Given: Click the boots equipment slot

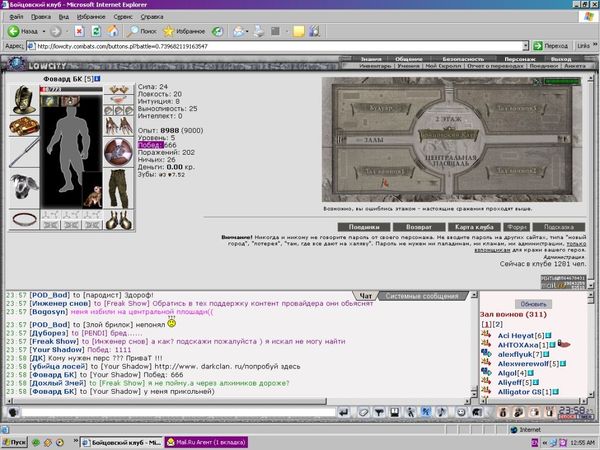Looking at the screenshot, I should pyautogui.click(x=119, y=220).
